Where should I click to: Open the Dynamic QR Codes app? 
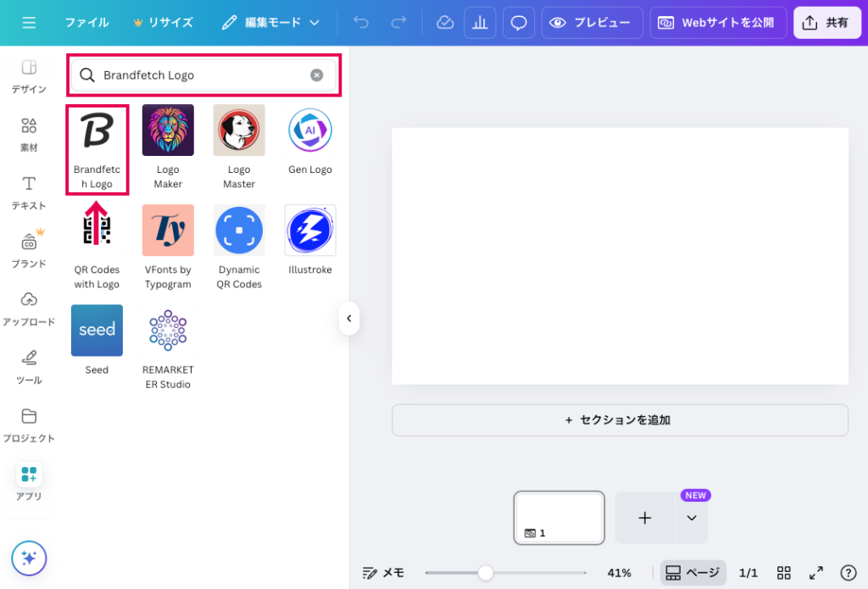pos(239,247)
